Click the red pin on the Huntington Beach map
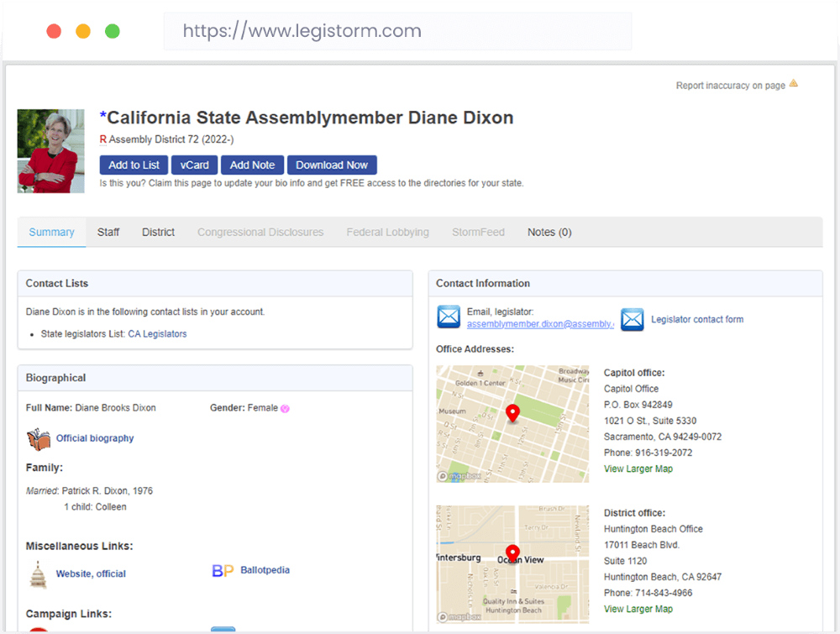The width and height of the screenshot is (840, 634). pos(512,554)
